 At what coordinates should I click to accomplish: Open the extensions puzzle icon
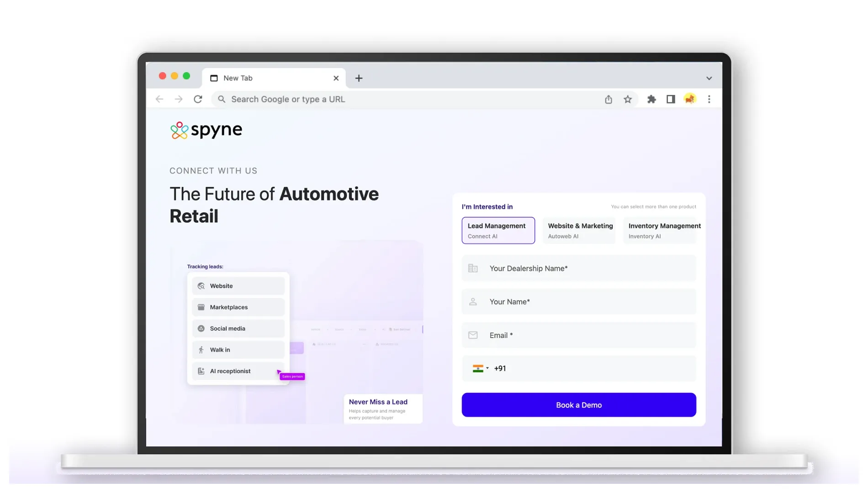pos(651,99)
